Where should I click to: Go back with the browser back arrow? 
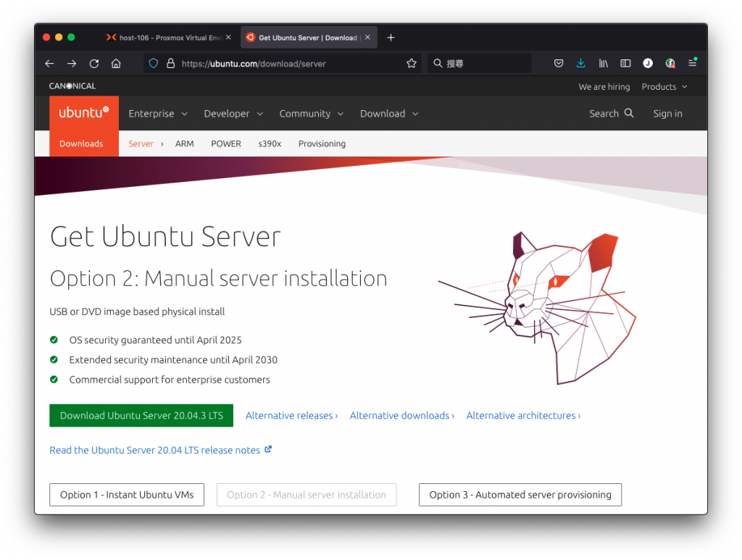coord(50,63)
